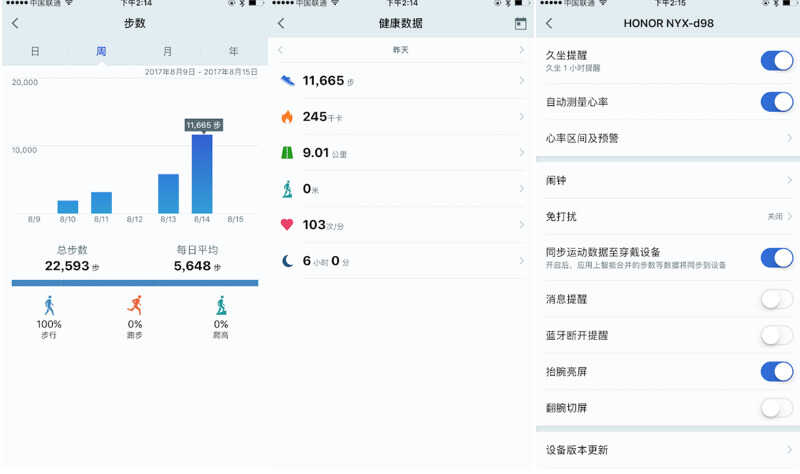
Task: Open 设备版本更新 chevron
Action: click(789, 450)
